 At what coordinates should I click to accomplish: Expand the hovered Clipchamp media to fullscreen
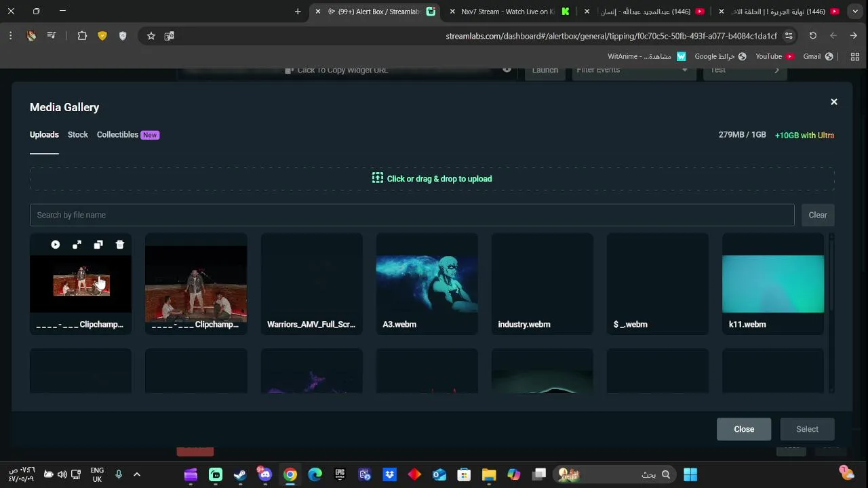click(77, 245)
